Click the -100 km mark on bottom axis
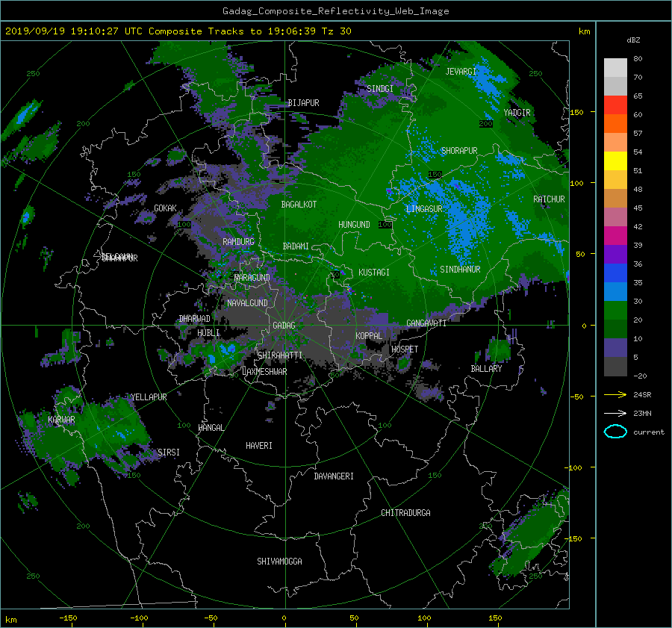 pyautogui.click(x=139, y=618)
